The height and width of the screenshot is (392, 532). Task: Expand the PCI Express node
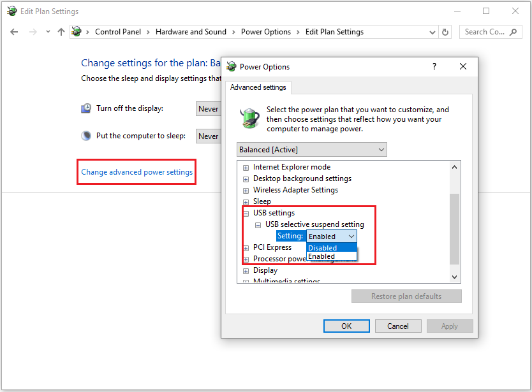point(246,248)
